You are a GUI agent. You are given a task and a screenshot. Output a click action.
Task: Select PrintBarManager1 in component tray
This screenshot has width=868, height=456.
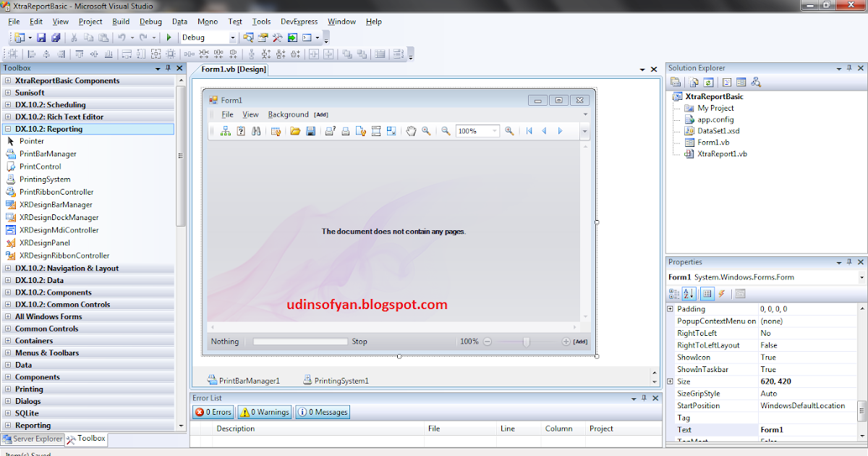pos(243,380)
